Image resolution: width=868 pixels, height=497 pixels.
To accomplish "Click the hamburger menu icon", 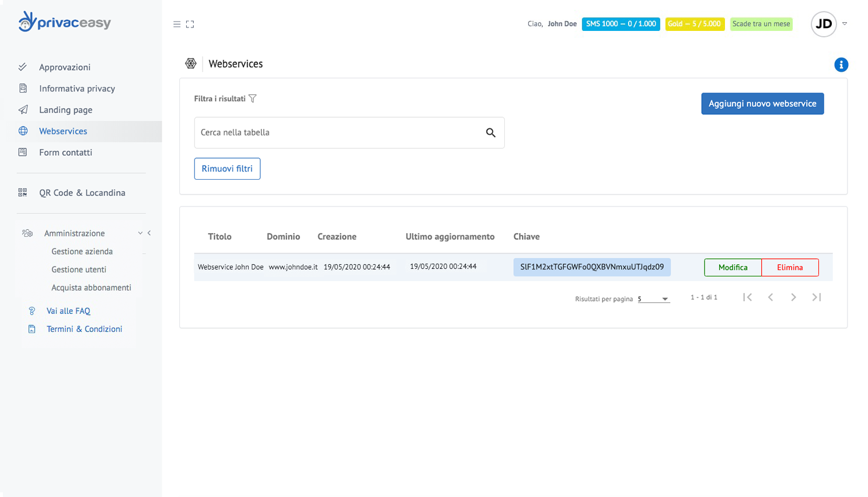I will click(x=177, y=24).
